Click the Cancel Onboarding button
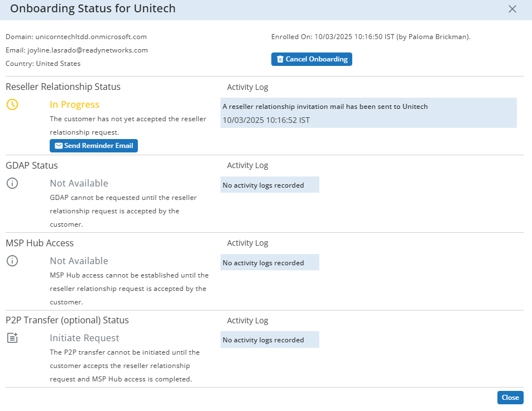Screen dimensions: 532x411 click(x=311, y=59)
